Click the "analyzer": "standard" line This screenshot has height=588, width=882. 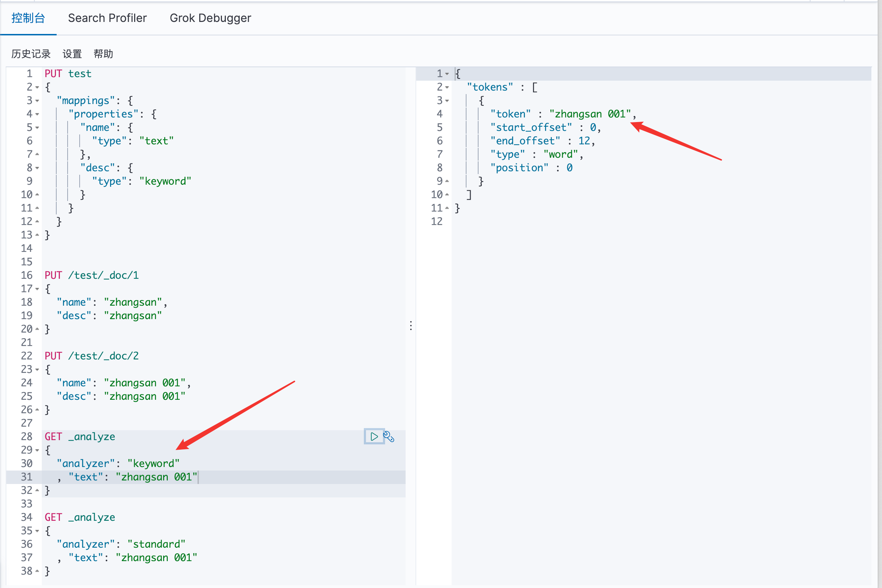121,544
